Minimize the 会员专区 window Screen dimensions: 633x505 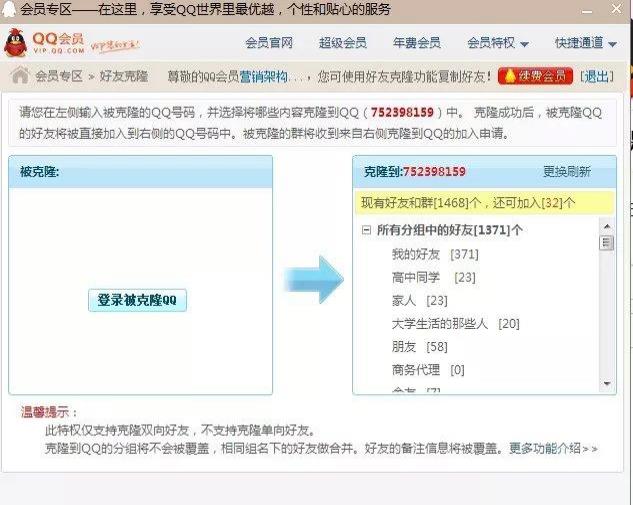click(x=587, y=11)
